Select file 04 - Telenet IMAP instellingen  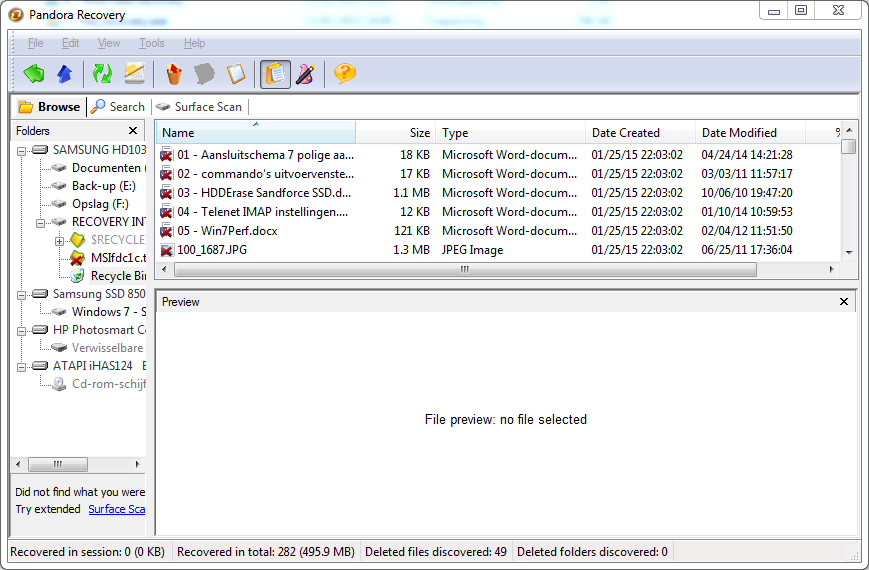263,211
